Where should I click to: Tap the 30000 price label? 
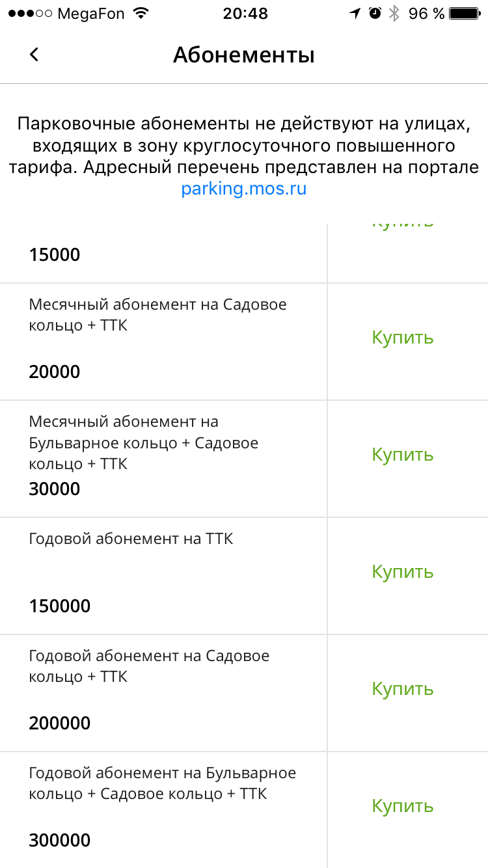pos(55,489)
